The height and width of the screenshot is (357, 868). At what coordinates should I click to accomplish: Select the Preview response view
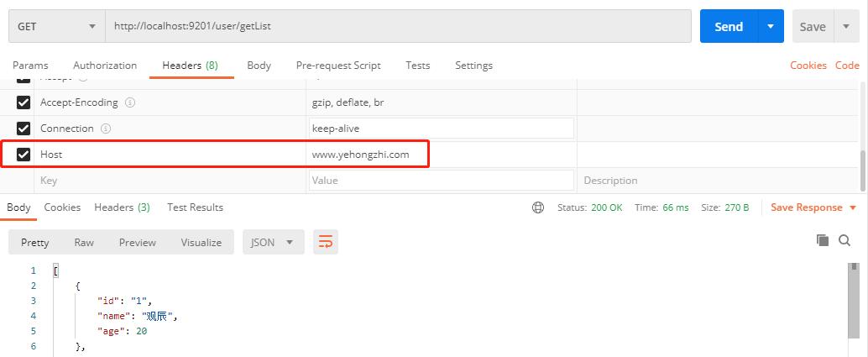[x=138, y=242]
